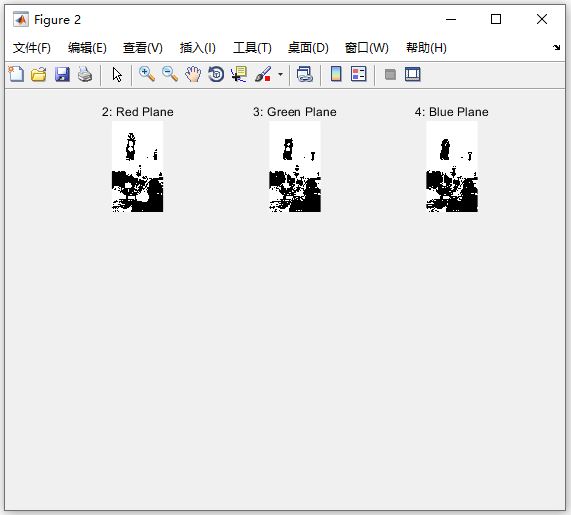Open the 文件(F) menu
The width and height of the screenshot is (571, 515).
32,48
